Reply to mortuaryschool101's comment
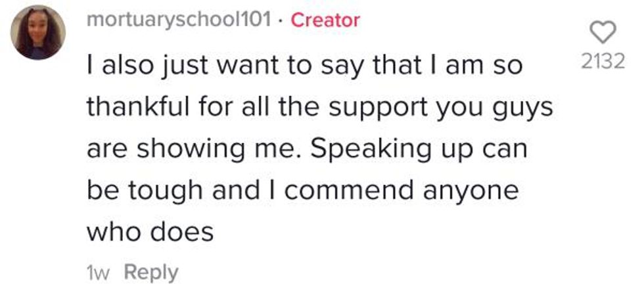The height and width of the screenshot is (295, 644). 150,272
